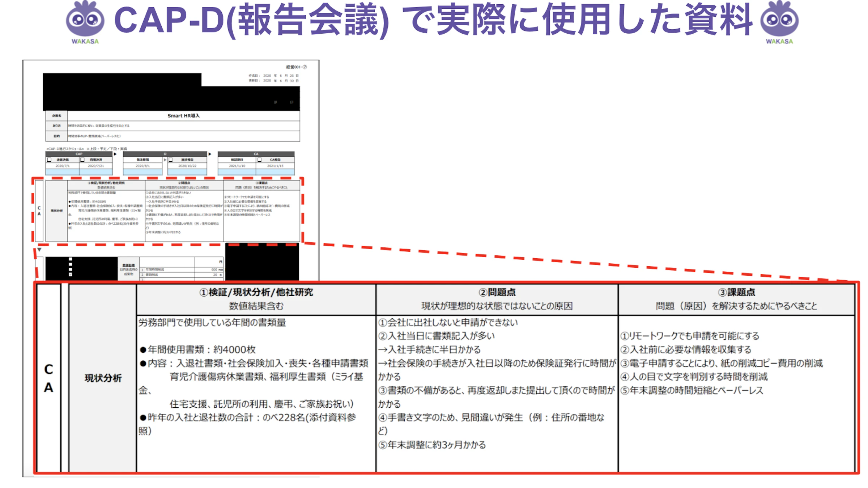Click the arrow between CAP and D sections
The height and width of the screenshot is (488, 868).
[115, 154]
